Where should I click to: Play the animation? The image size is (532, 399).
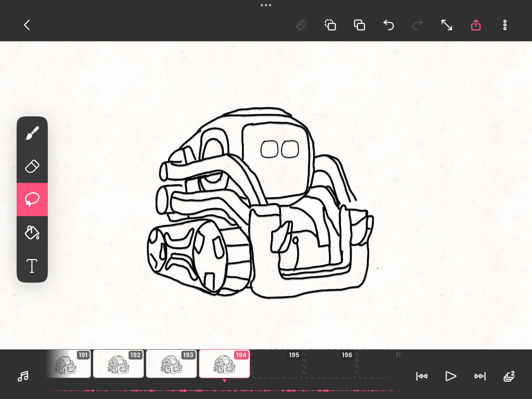click(x=451, y=376)
